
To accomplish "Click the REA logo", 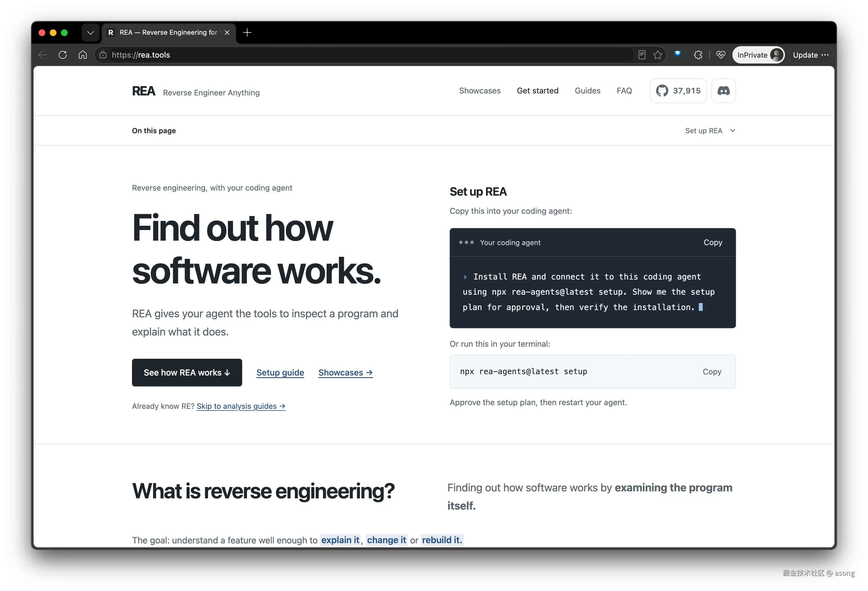I will (x=144, y=91).
